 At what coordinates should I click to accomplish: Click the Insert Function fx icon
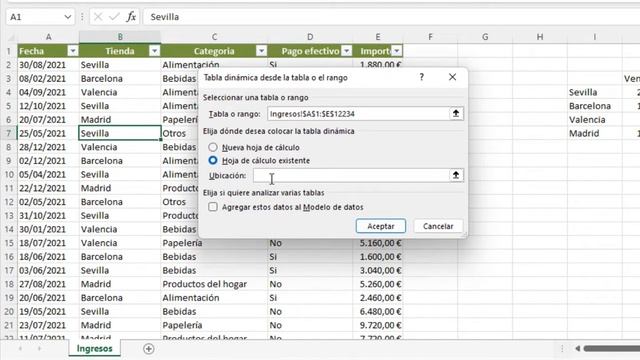pyautogui.click(x=131, y=17)
